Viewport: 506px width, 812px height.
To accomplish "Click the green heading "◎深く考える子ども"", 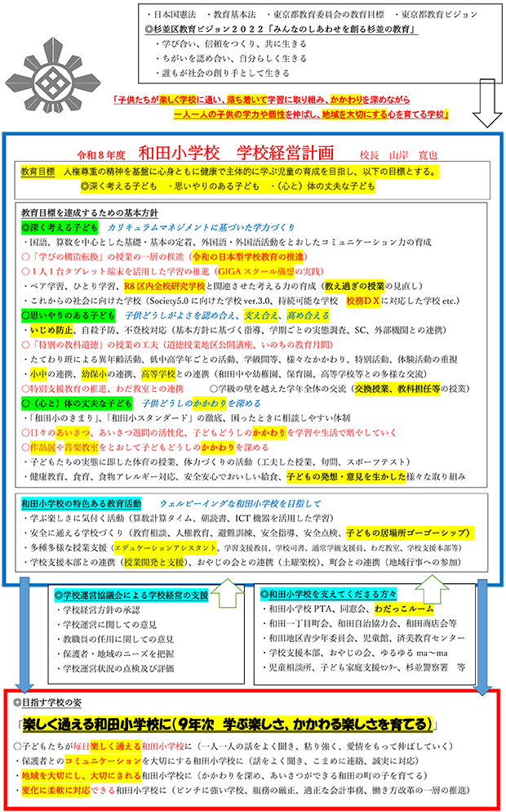I will pos(60,227).
